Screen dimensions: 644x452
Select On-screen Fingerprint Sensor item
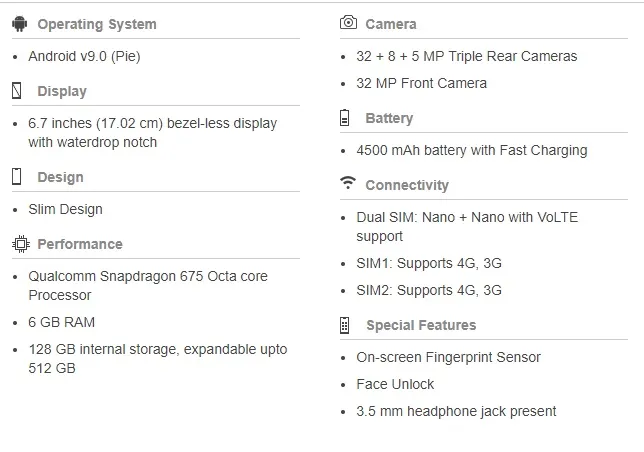448,357
